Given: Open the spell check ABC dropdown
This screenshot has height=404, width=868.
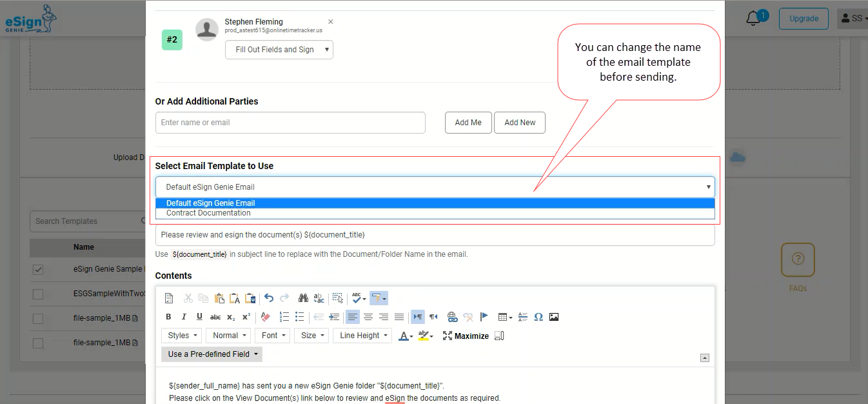Looking at the screenshot, I should coord(359,298).
